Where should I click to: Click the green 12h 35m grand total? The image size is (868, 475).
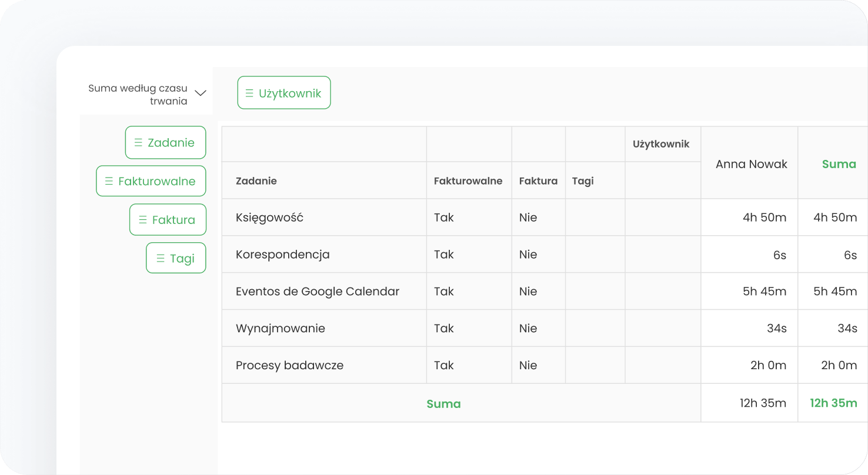coord(833,403)
